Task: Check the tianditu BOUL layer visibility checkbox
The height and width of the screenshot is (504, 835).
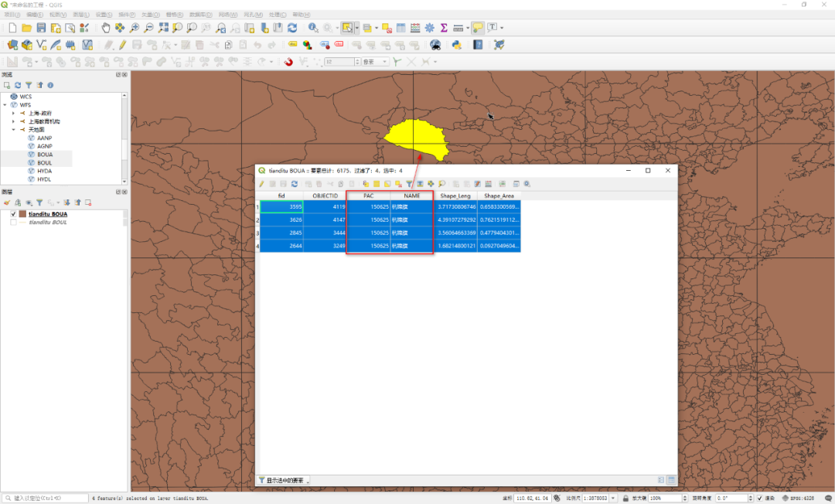Action: coord(13,223)
